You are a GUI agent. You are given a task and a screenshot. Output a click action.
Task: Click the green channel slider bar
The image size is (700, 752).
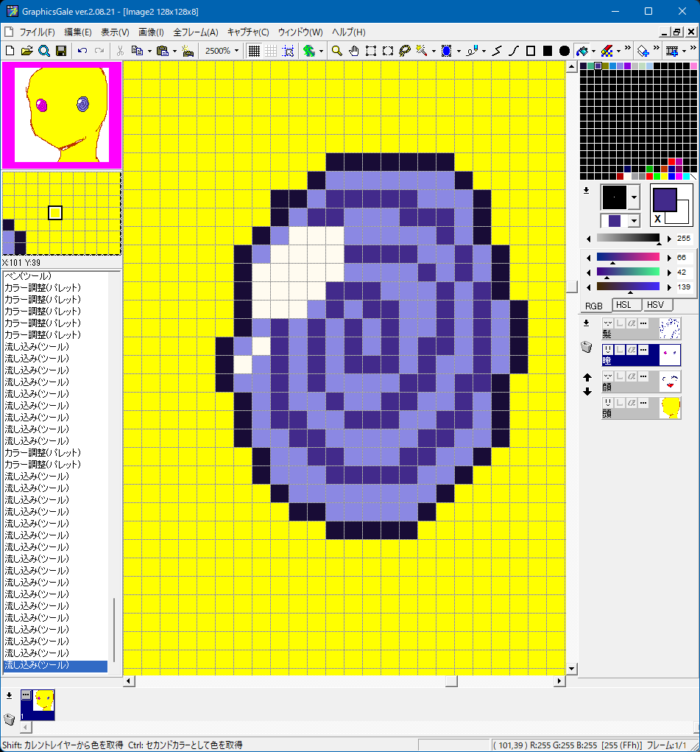pos(628,272)
